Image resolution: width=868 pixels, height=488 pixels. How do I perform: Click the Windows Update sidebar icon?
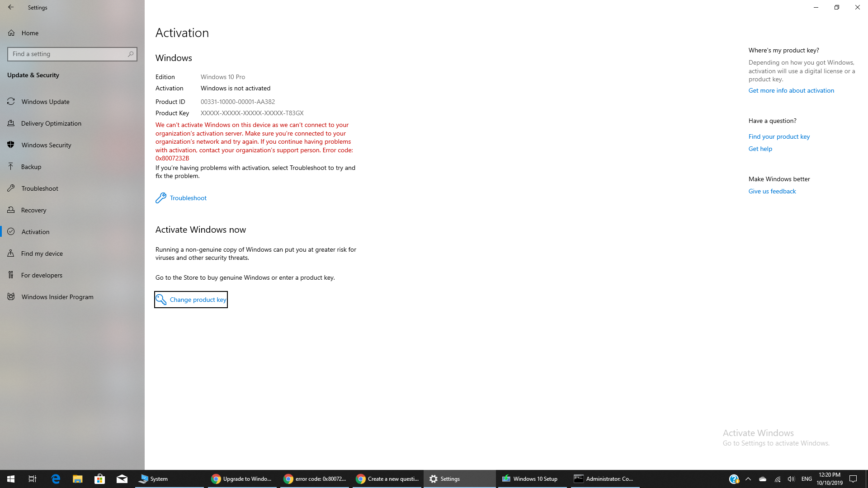pyautogui.click(x=11, y=102)
